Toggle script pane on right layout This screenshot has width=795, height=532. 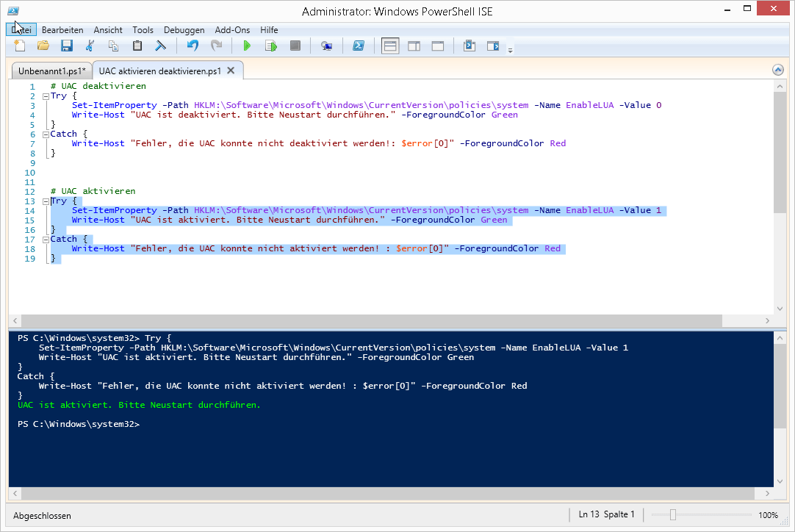click(414, 46)
